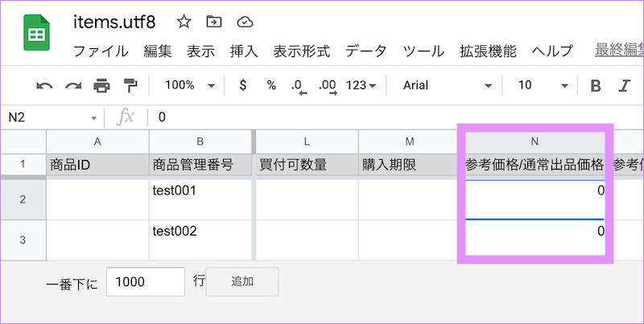Toggle italic formatting
Image resolution: width=644 pixels, height=324 pixels.
[623, 85]
